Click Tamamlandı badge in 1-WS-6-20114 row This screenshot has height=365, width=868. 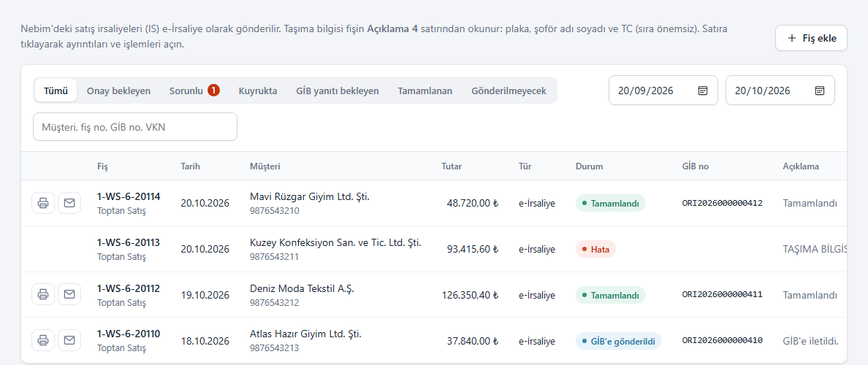click(x=611, y=204)
